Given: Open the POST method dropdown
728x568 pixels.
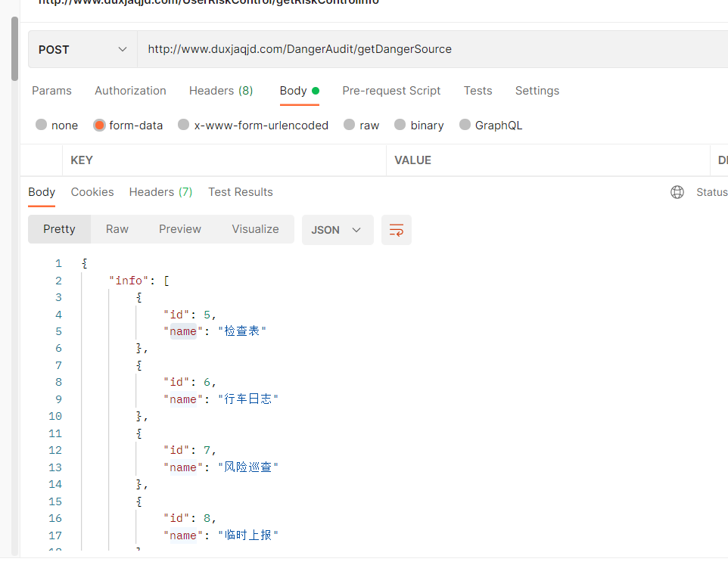Looking at the screenshot, I should pos(82,49).
